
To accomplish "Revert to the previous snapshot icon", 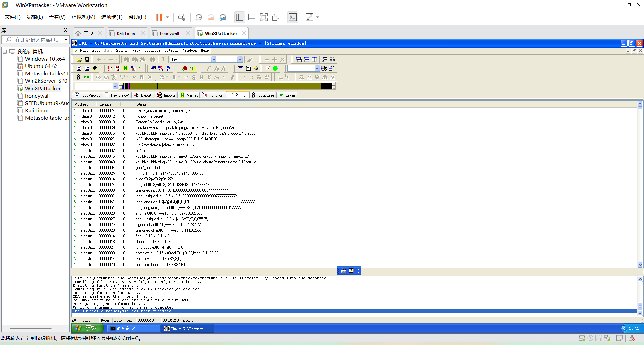I will 211,17.
